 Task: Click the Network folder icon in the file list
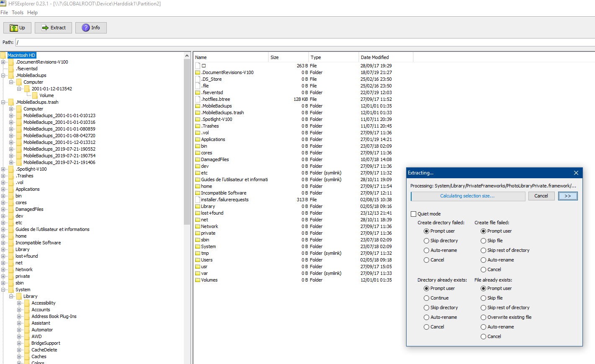click(198, 226)
